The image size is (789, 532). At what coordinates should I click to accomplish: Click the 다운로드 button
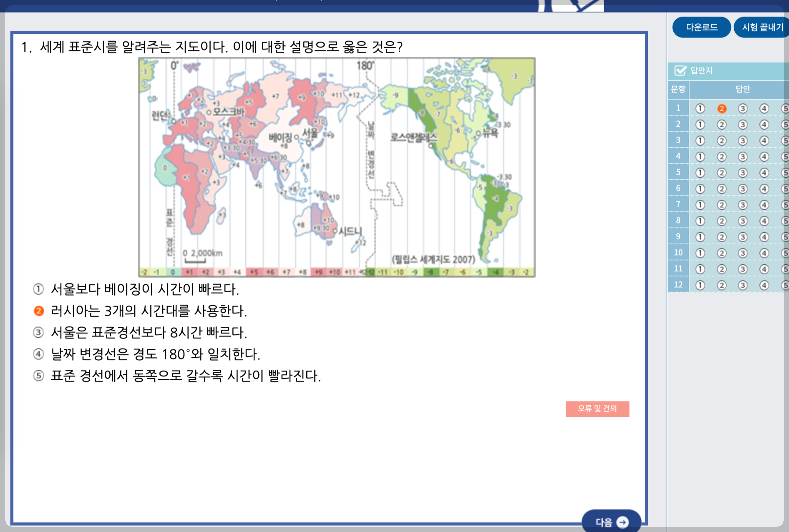point(701,27)
